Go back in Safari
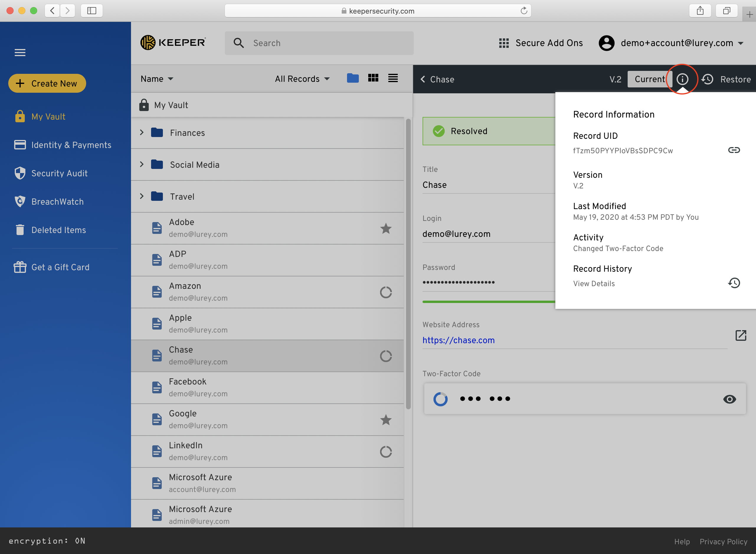Image resolution: width=756 pixels, height=554 pixels. click(x=52, y=11)
